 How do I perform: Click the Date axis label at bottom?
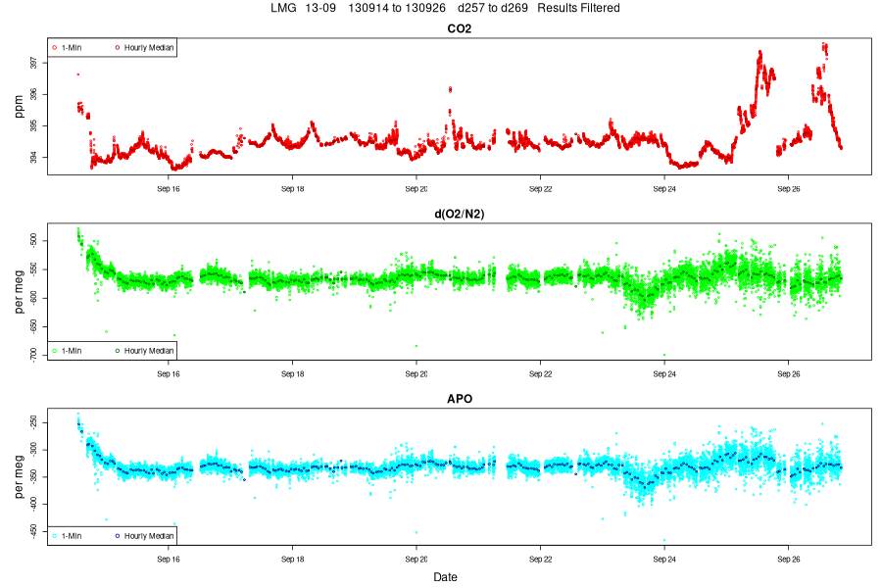click(445, 577)
